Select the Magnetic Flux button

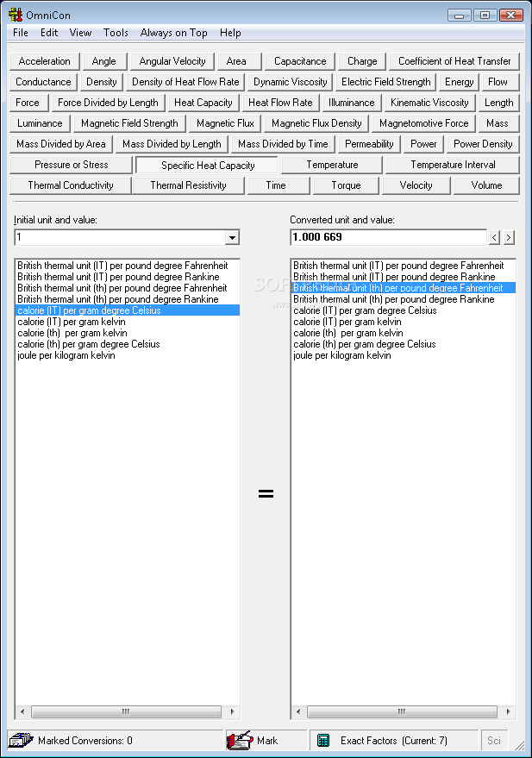pos(225,124)
